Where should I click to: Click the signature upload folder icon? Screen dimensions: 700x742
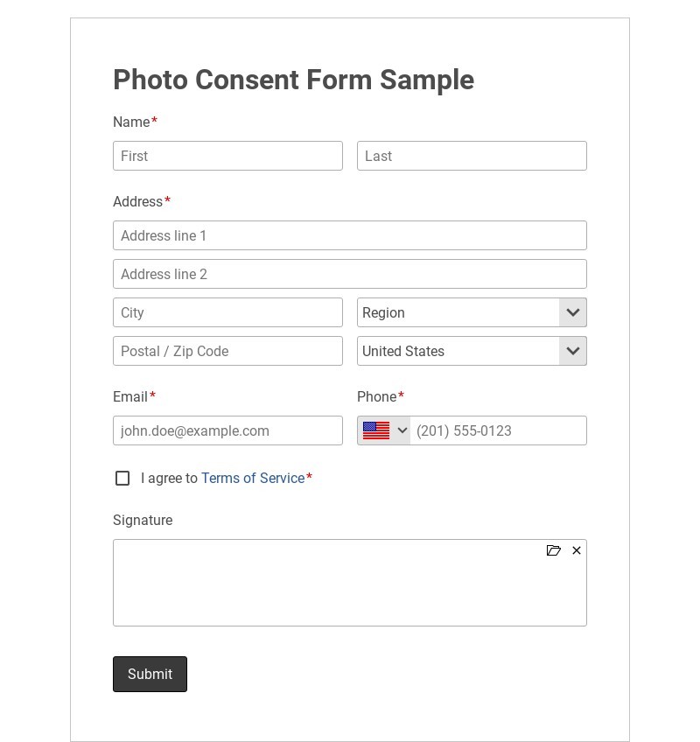553,550
